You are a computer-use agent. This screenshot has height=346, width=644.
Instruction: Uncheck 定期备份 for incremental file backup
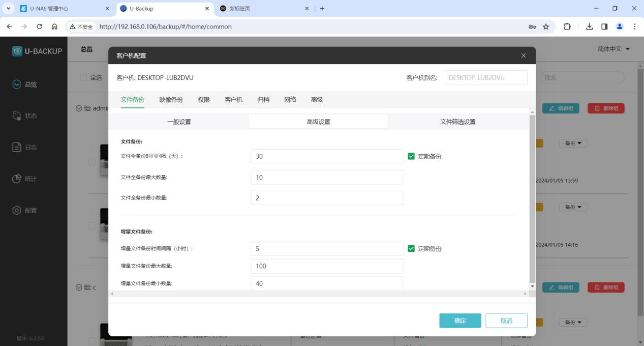tap(411, 249)
